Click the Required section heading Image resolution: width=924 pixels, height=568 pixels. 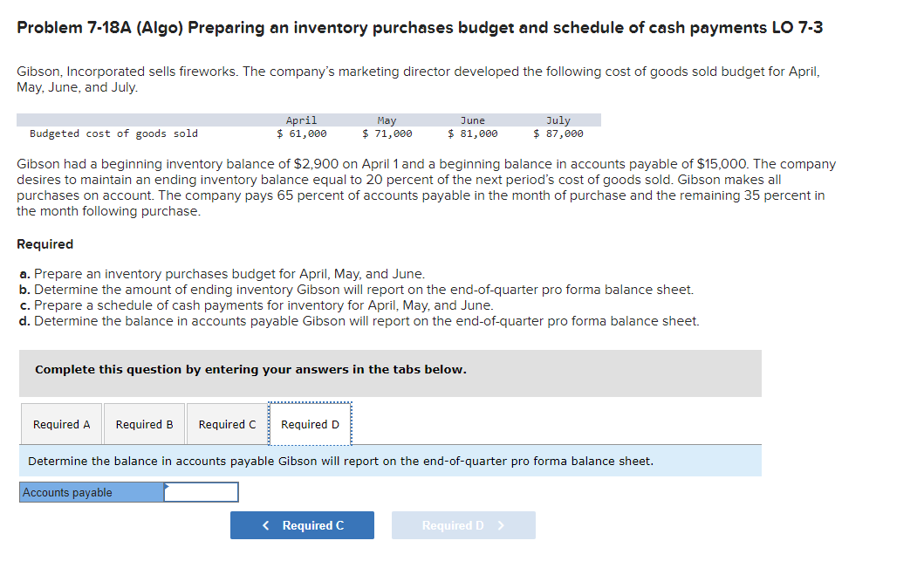point(43,243)
